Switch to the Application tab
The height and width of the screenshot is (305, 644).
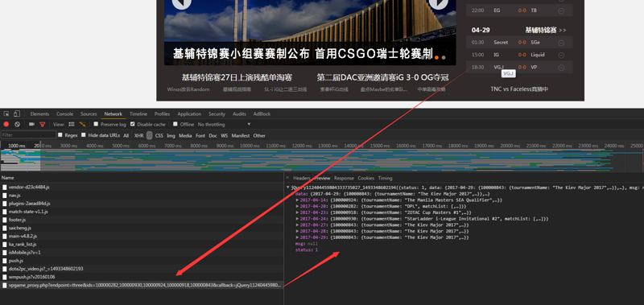click(x=189, y=114)
